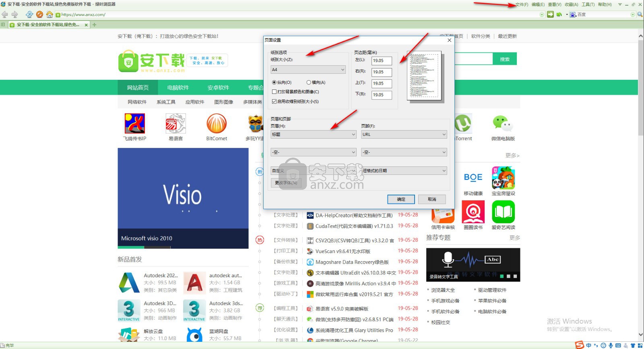The height and width of the screenshot is (349, 644).
Task: Click the 更改字体(N) button
Action: [x=286, y=183]
